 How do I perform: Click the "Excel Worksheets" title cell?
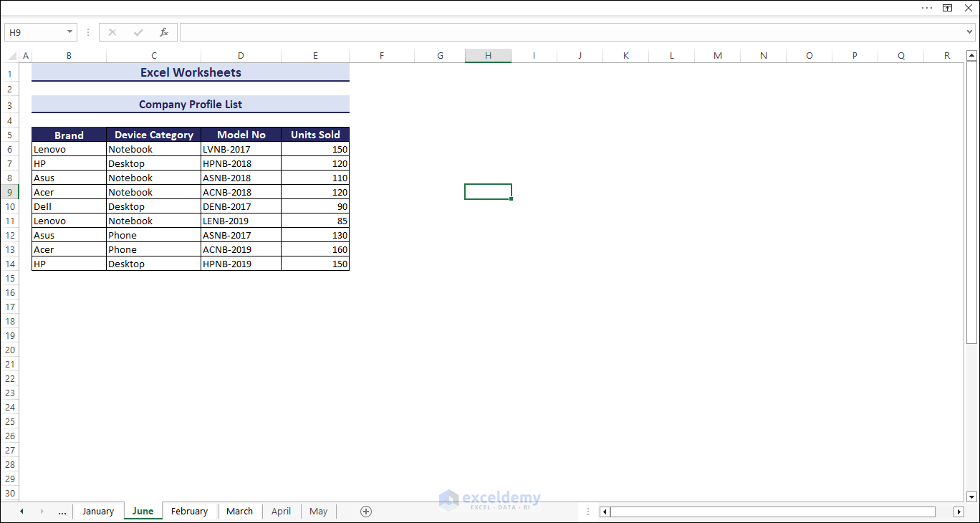[191, 72]
